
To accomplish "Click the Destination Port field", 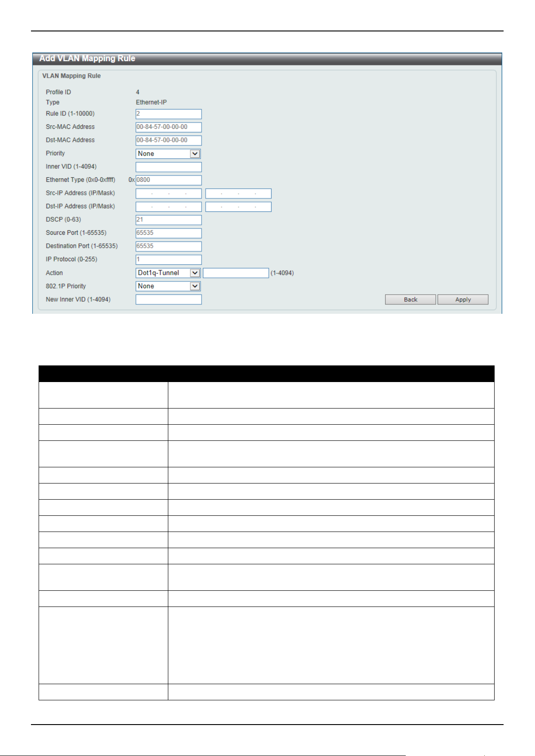I will 169,246.
